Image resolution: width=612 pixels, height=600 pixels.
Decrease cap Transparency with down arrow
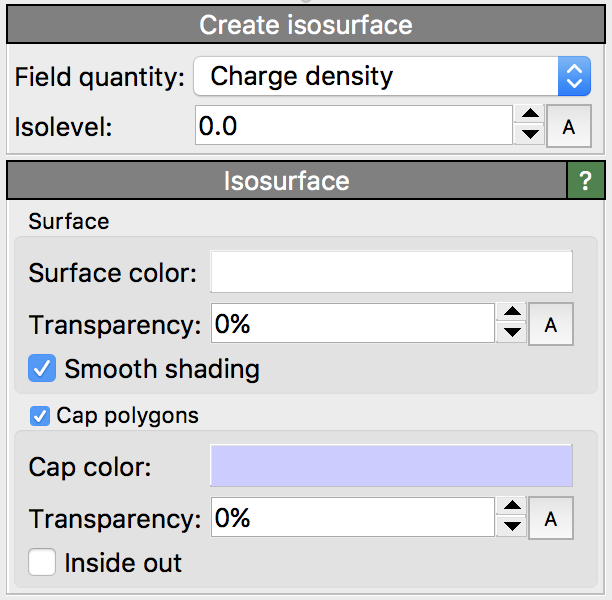511,527
